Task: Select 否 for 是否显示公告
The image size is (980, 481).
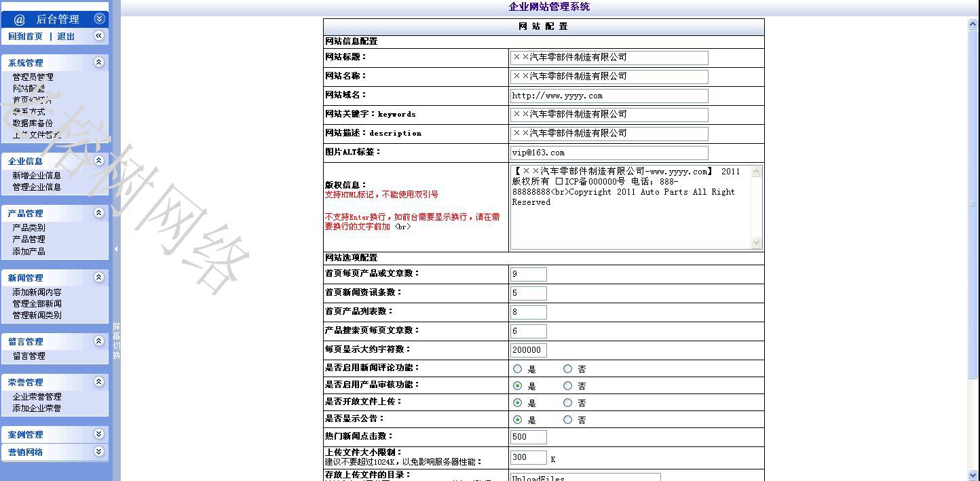Action: click(x=568, y=420)
